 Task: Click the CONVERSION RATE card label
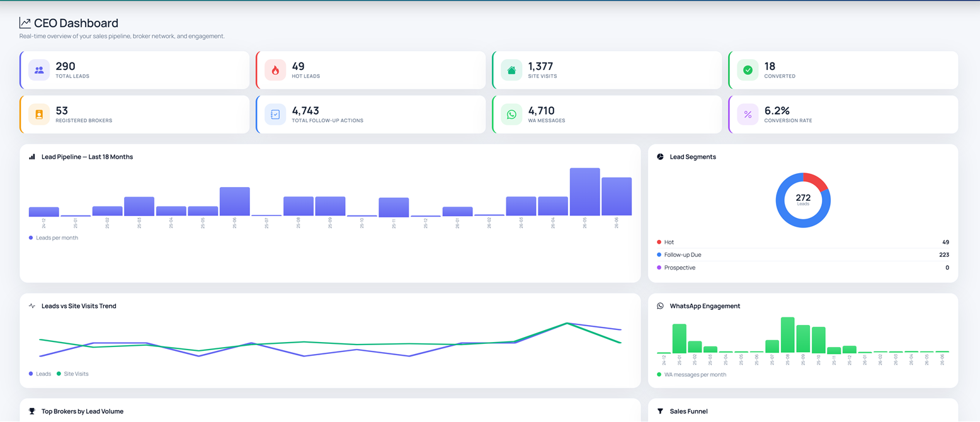coord(788,120)
